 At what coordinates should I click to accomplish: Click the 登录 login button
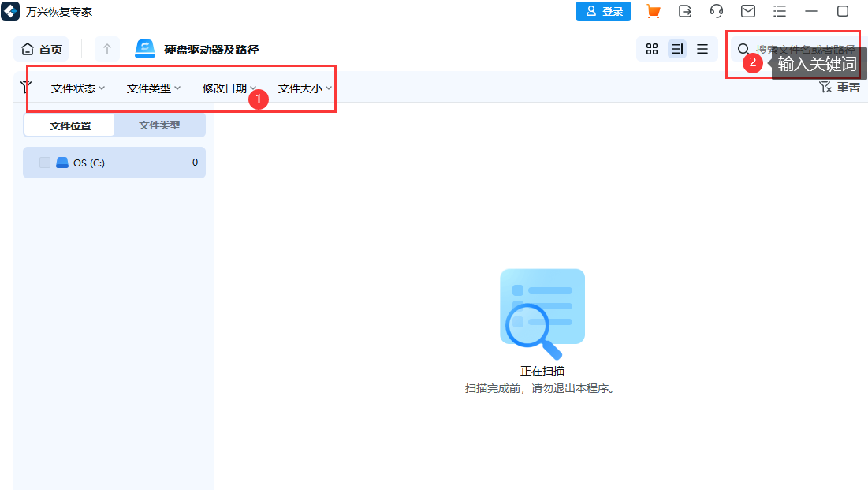click(x=603, y=11)
